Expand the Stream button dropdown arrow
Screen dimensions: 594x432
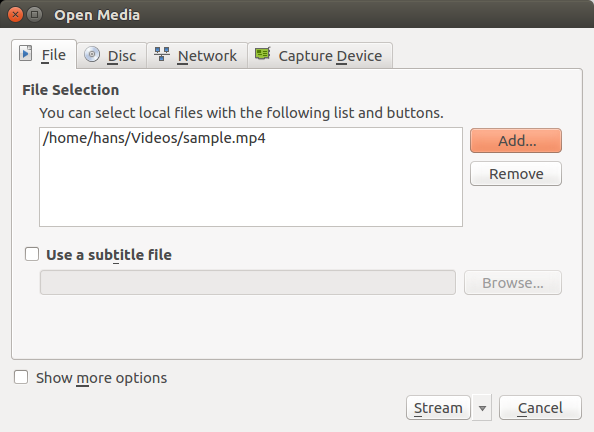[x=482, y=408]
